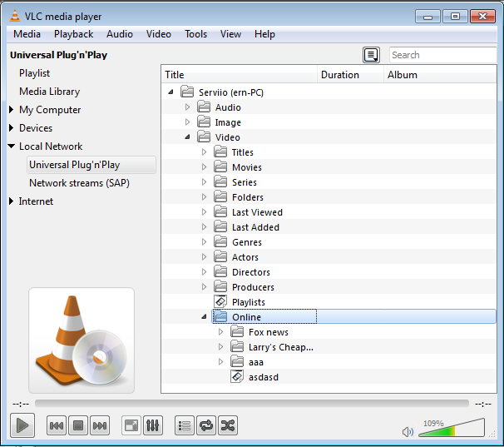Click the asdasd playlist item icon
The height and width of the screenshot is (447, 504).
click(x=237, y=376)
